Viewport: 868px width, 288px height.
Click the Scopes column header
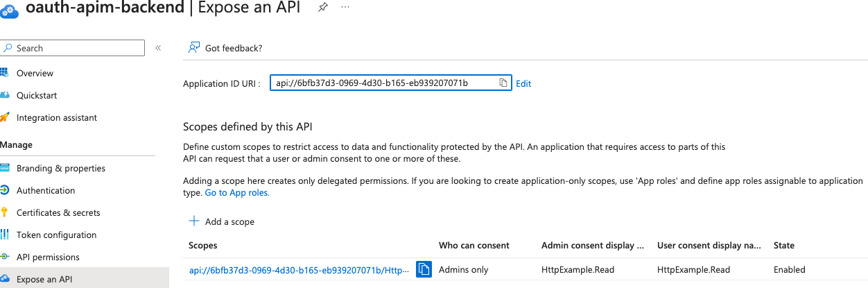[x=203, y=245]
